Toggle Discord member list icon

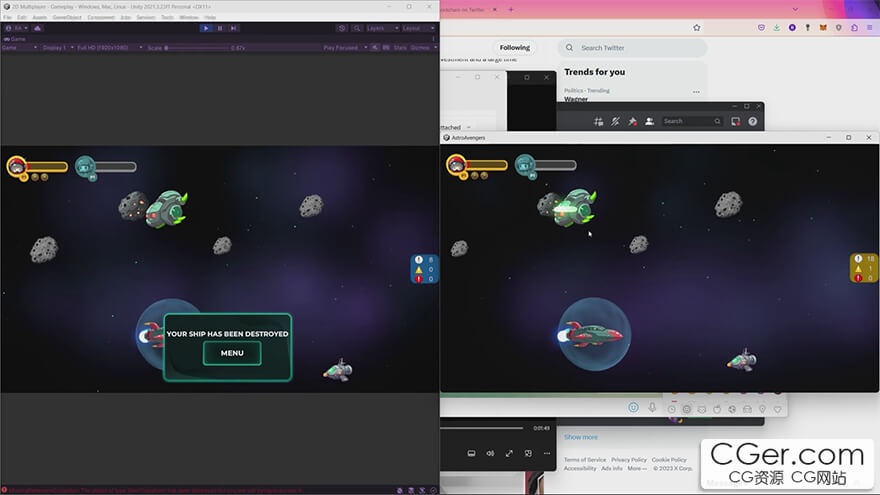(649, 121)
